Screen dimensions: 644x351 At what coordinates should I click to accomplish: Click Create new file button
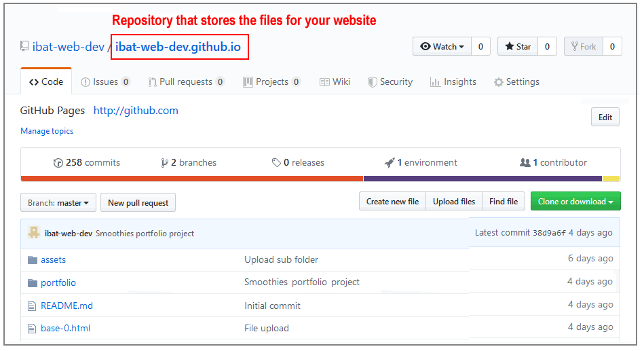393,202
